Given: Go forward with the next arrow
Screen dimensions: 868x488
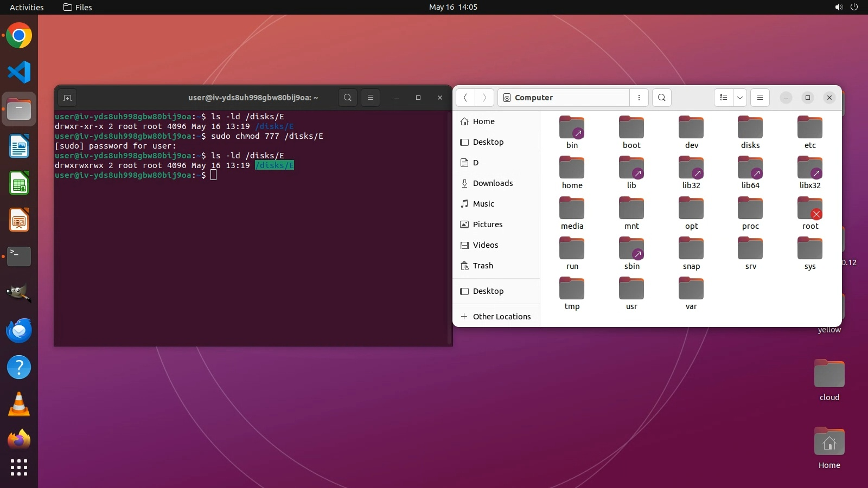Looking at the screenshot, I should [x=484, y=98].
